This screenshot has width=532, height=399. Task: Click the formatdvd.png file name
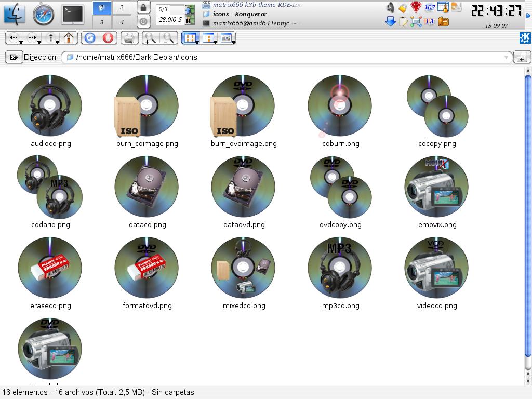147,305
